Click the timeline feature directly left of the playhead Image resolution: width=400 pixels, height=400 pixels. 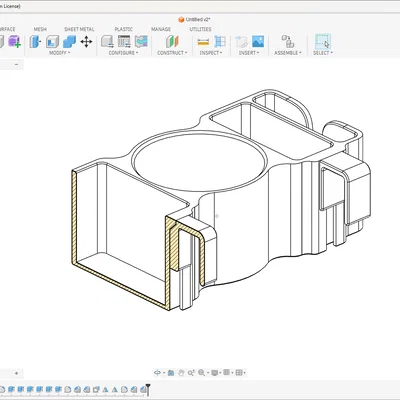(143, 389)
